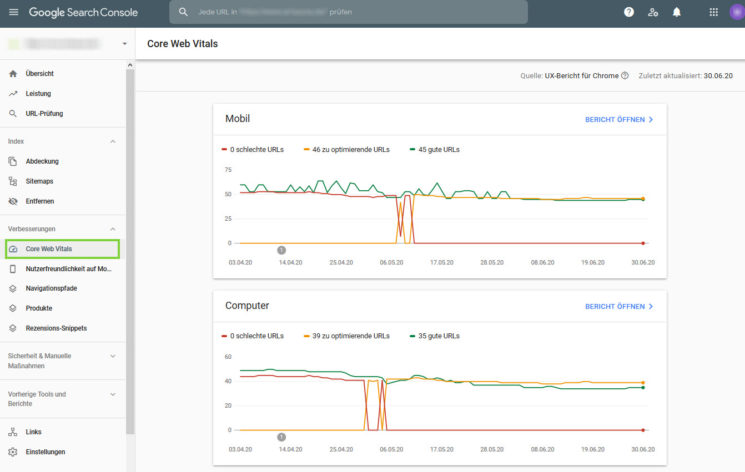This screenshot has height=472, width=745.
Task: Click the Rezensions-Snippets layers icon
Action: click(x=13, y=328)
